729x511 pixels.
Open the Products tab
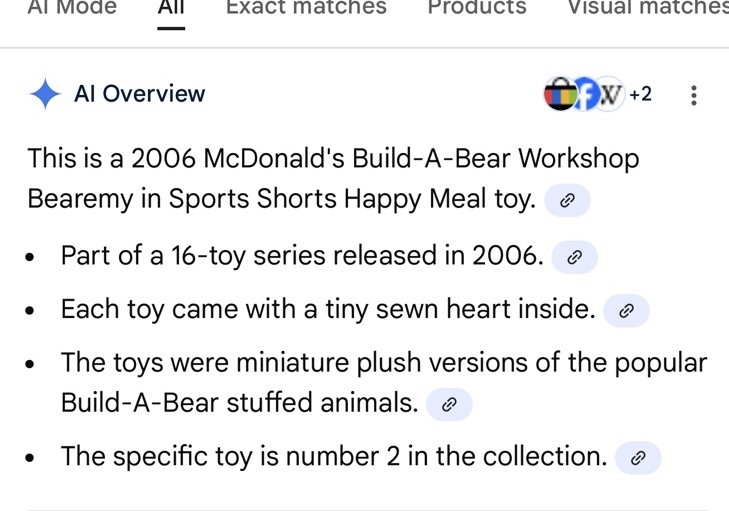tap(477, 7)
